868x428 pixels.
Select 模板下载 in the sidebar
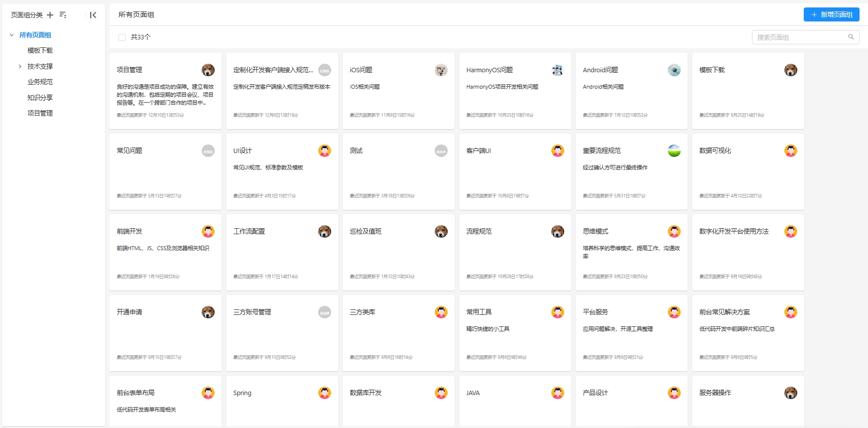pos(40,50)
